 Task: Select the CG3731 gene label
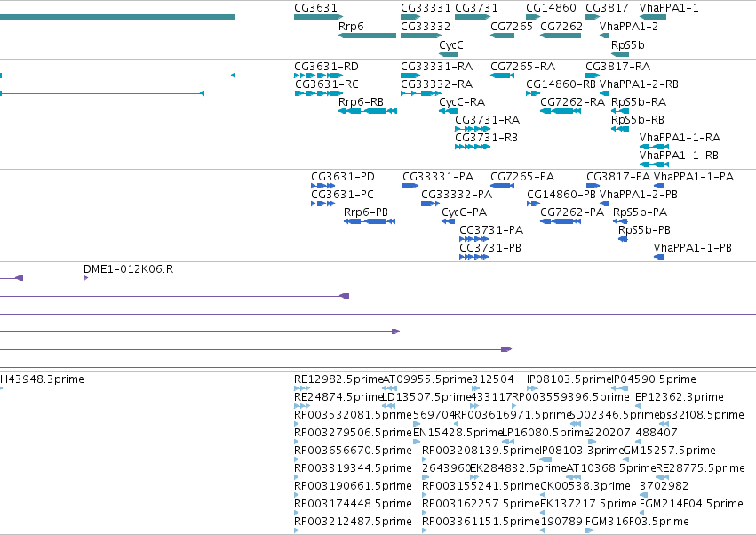pos(476,8)
